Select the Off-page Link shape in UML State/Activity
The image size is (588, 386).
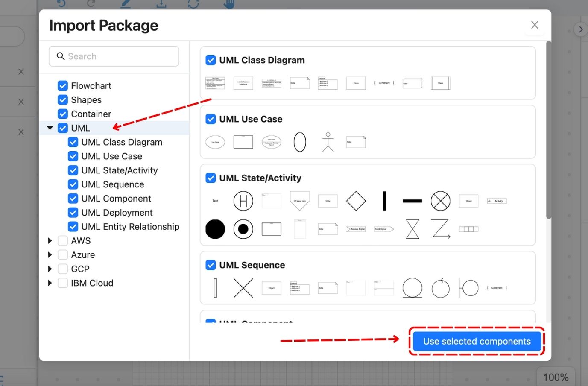pyautogui.click(x=299, y=201)
